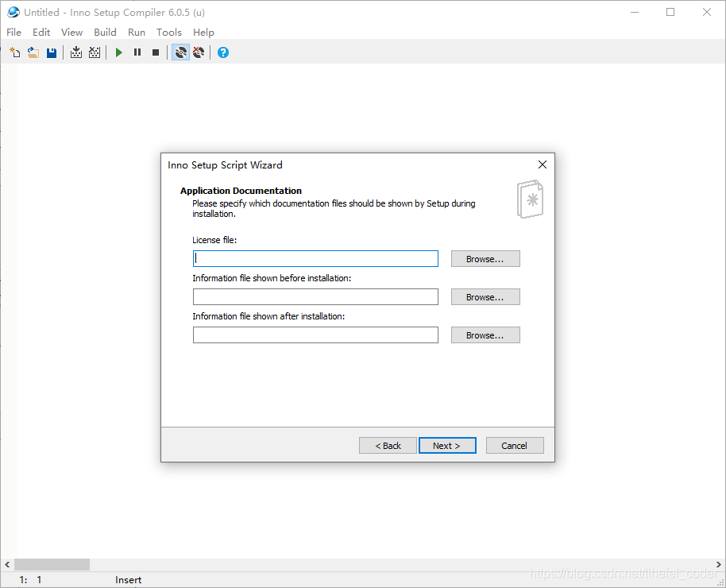The width and height of the screenshot is (726, 588).
Task: Click Next to continue the wizard
Action: coord(447,445)
